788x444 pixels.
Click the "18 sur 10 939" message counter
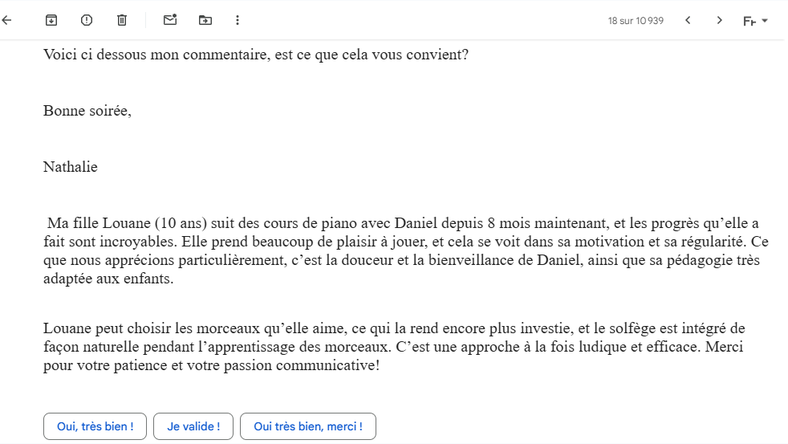point(636,21)
